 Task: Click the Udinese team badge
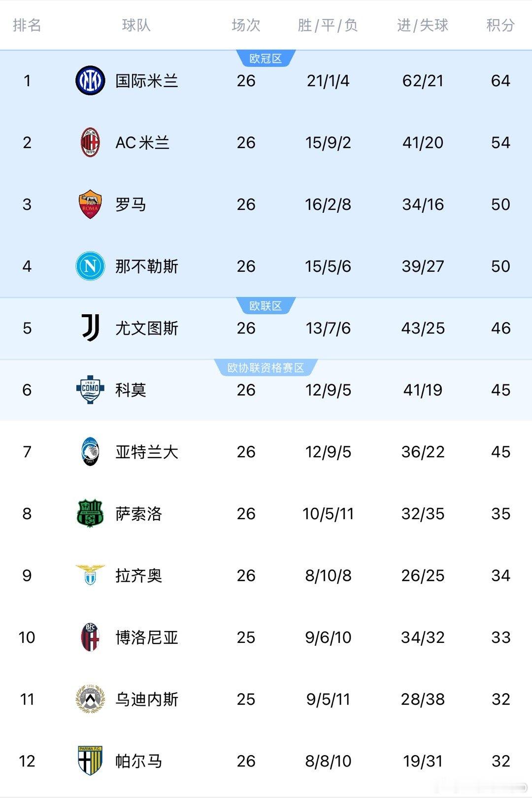pyautogui.click(x=90, y=699)
